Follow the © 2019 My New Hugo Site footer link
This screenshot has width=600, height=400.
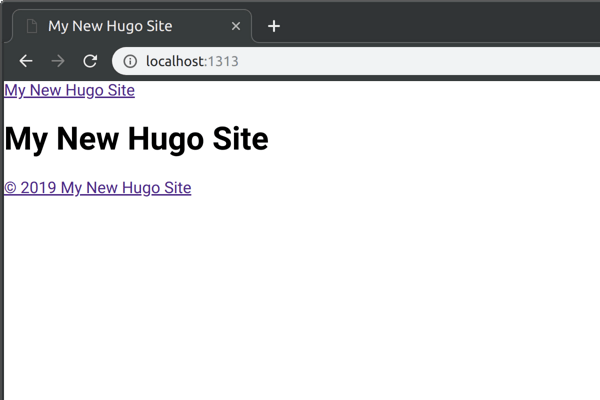point(98,187)
